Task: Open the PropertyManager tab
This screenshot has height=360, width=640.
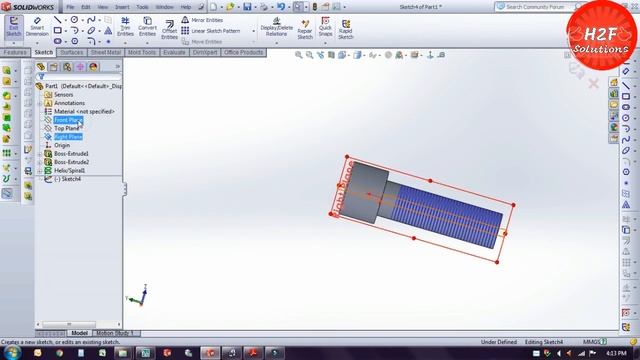Action: 54,67
